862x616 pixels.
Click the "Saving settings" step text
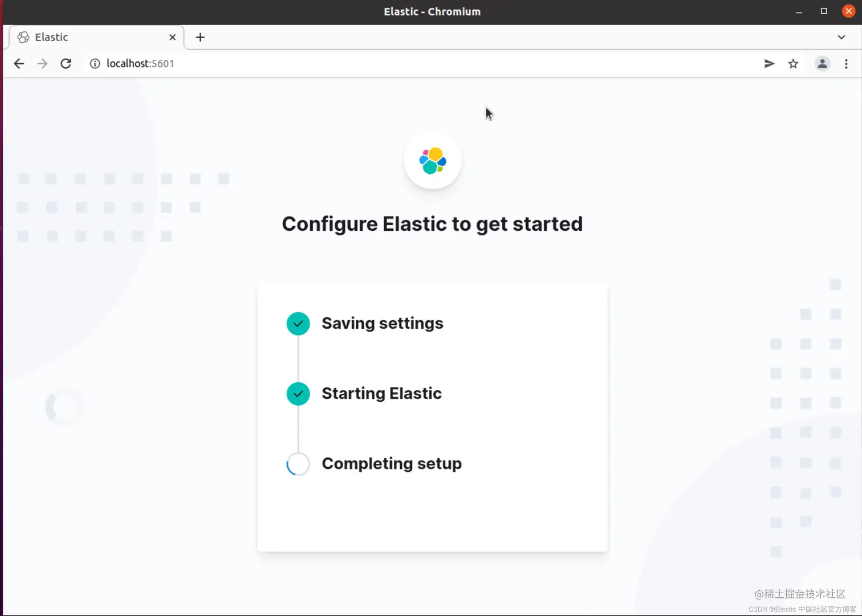pos(383,324)
